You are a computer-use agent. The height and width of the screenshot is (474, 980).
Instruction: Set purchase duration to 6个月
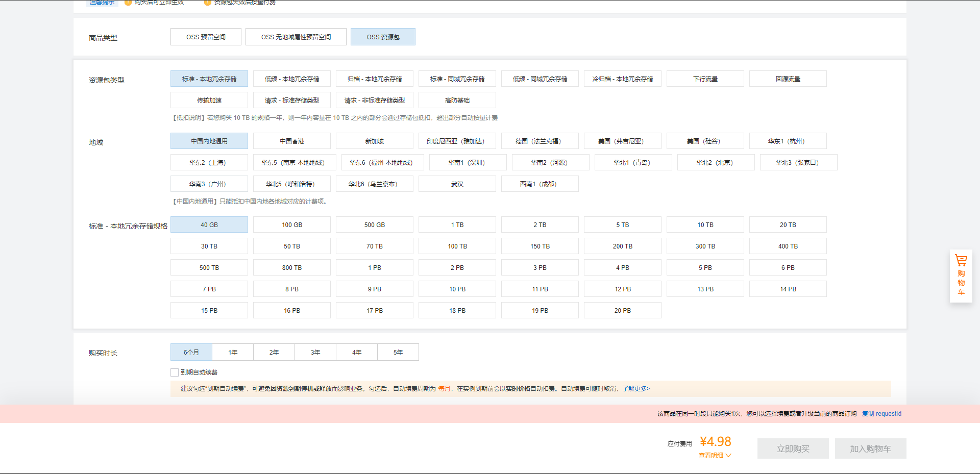click(191, 352)
